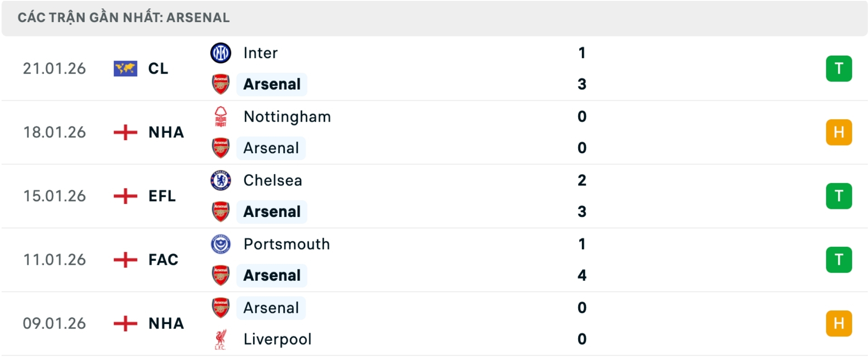868x358 pixels.
Task: Click the England flag beside the EFL label
Action: click(124, 196)
